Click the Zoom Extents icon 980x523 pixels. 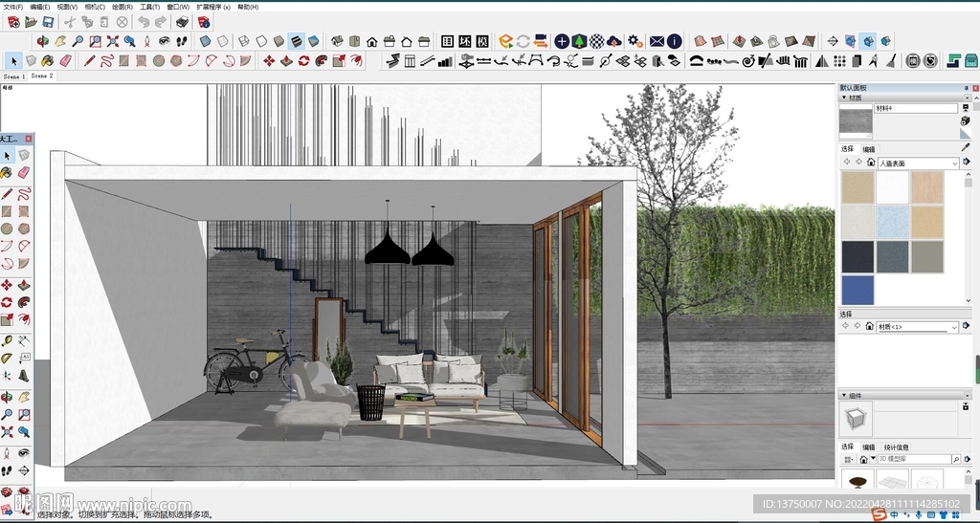tap(112, 41)
